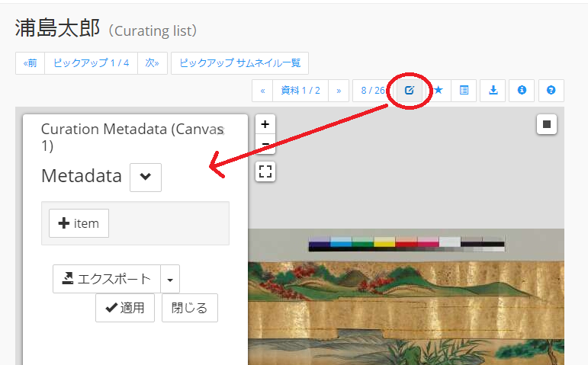588x365 pixels.
Task: Go to next 資料 with » arrow
Action: 339,91
